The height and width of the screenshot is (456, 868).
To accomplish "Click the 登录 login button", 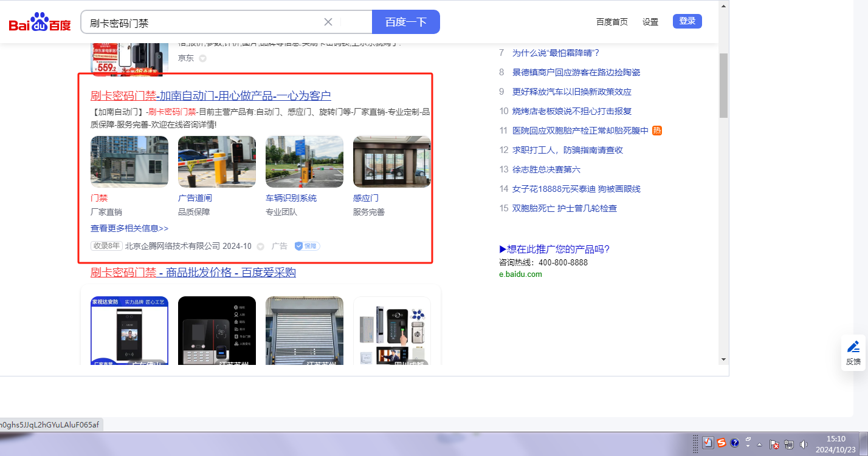I will (x=687, y=21).
